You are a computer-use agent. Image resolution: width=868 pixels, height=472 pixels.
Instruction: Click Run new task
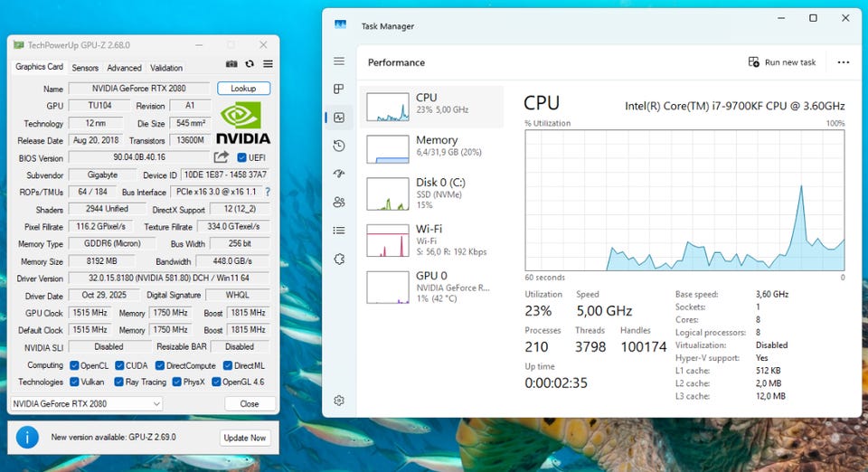(x=782, y=62)
